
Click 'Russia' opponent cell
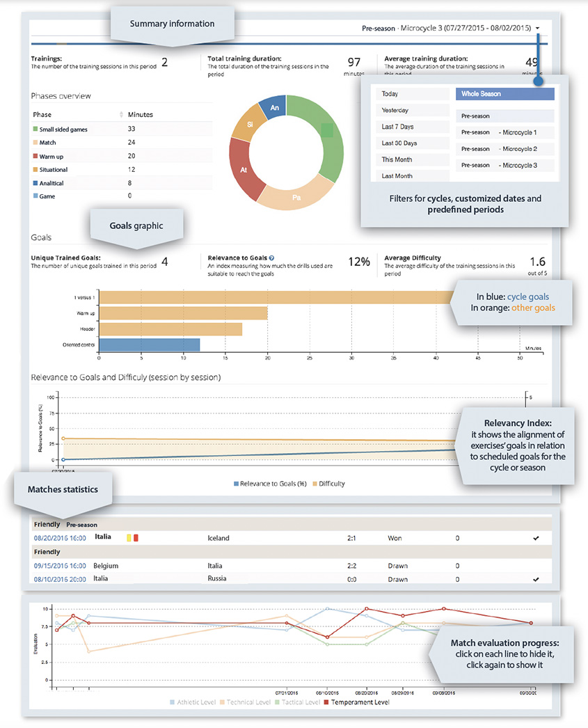tap(217, 578)
